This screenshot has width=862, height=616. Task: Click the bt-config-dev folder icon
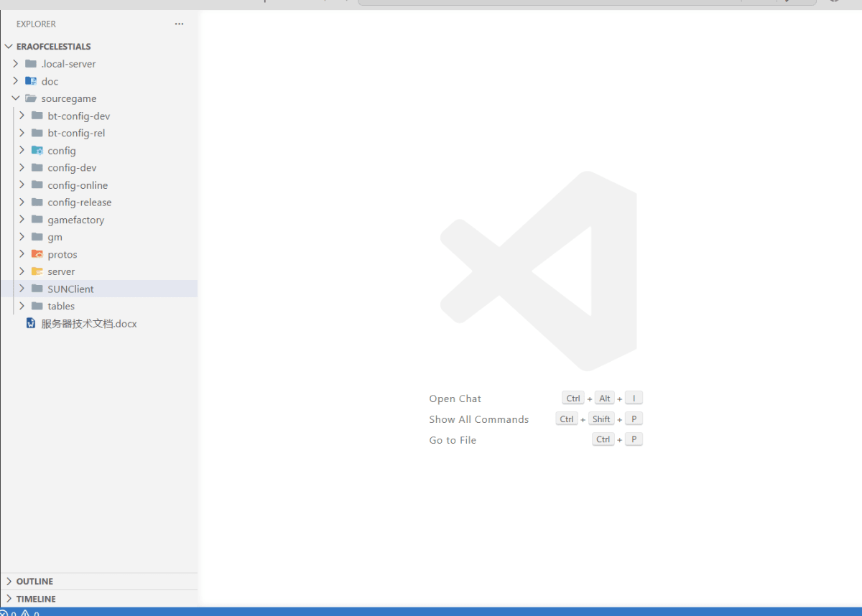pyautogui.click(x=37, y=116)
